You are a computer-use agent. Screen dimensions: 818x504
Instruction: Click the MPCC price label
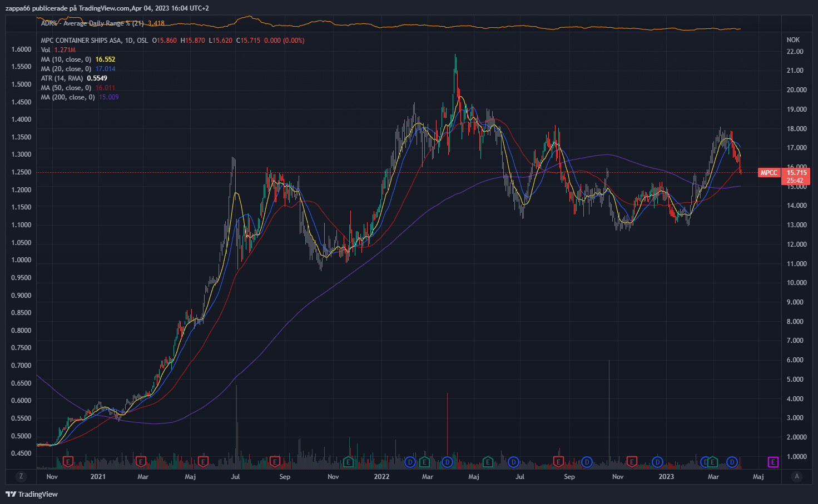[x=769, y=173]
